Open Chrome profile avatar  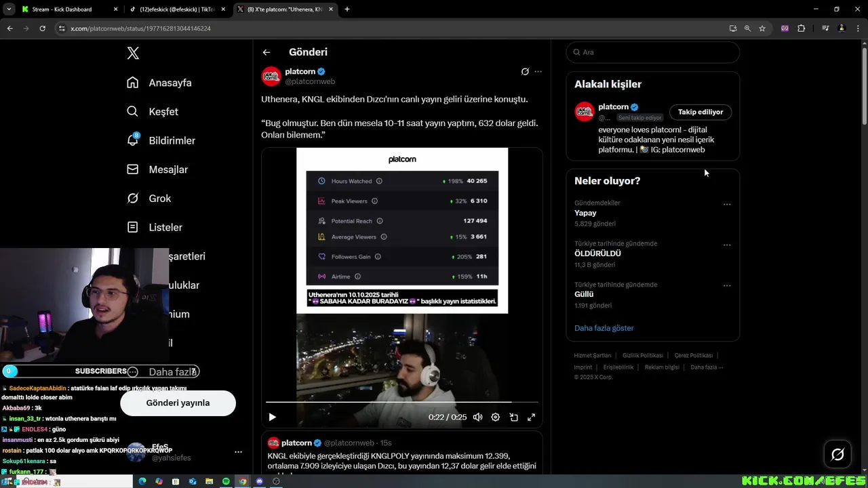click(842, 28)
